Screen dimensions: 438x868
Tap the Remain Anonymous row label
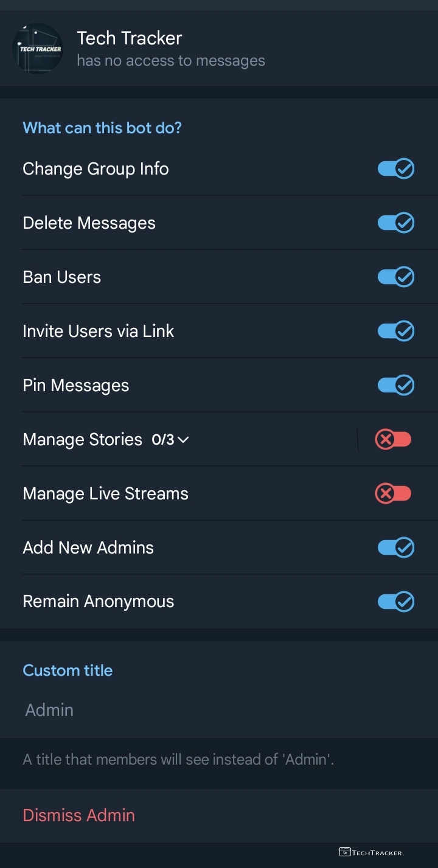tap(98, 602)
